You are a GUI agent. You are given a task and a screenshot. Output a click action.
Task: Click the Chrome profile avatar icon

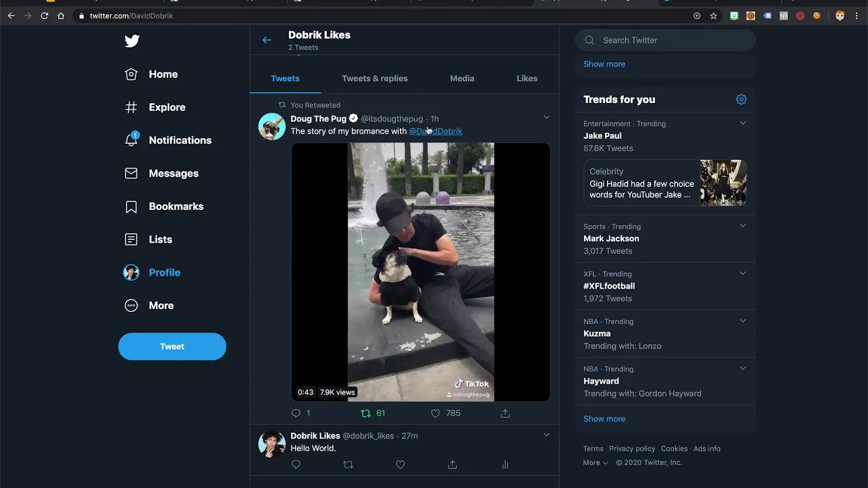click(x=840, y=16)
